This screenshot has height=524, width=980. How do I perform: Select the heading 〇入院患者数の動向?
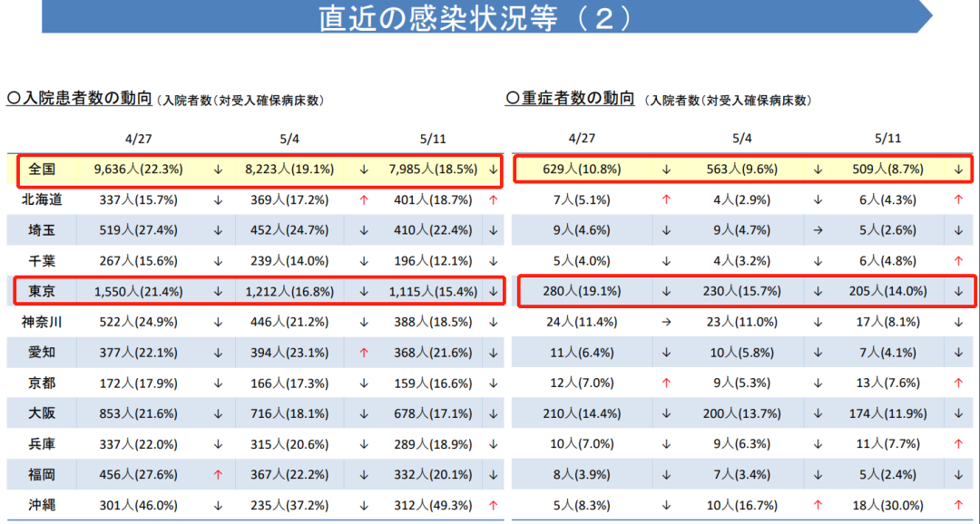79,98
